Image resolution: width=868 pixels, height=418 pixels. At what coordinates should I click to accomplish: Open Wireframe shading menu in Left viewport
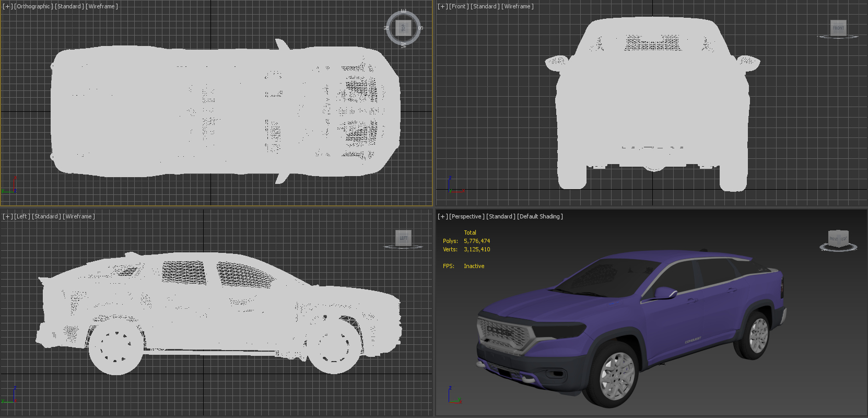pos(79,216)
